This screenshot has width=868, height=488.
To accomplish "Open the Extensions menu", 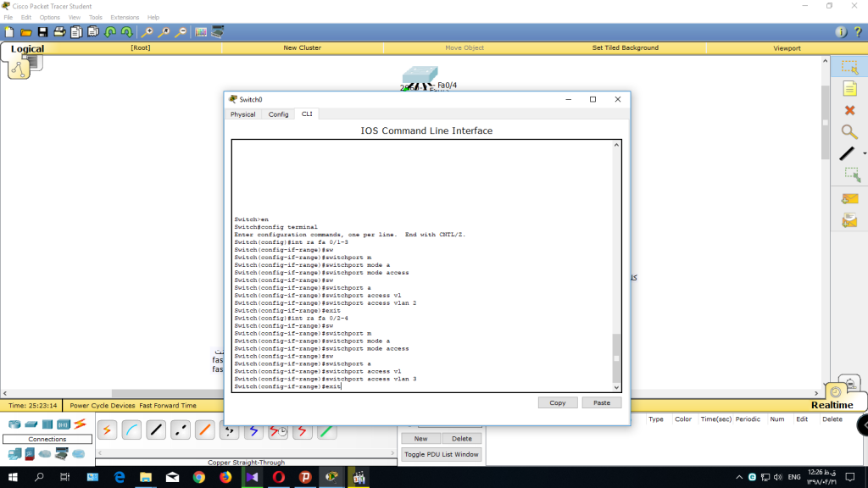I will pos(125,17).
